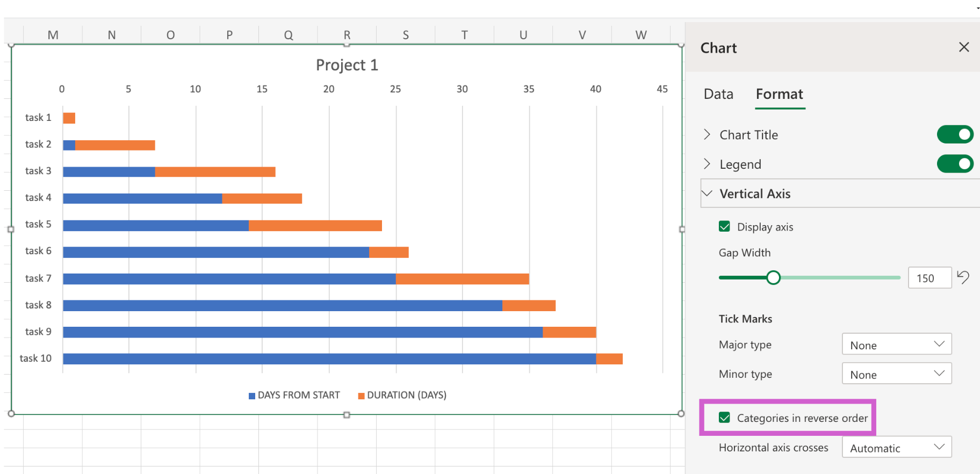
Task: Close the Chart pane
Action: (964, 47)
